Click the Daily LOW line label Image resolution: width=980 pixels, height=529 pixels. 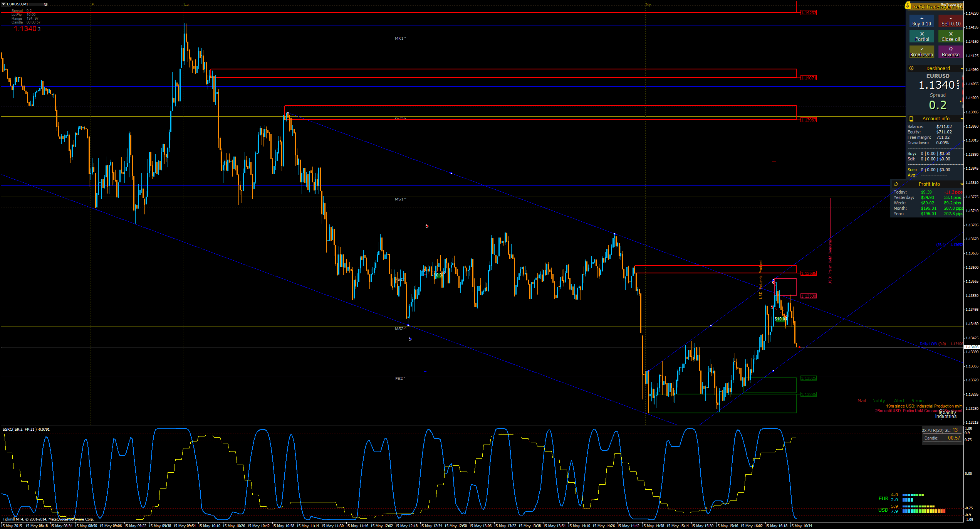click(x=941, y=344)
